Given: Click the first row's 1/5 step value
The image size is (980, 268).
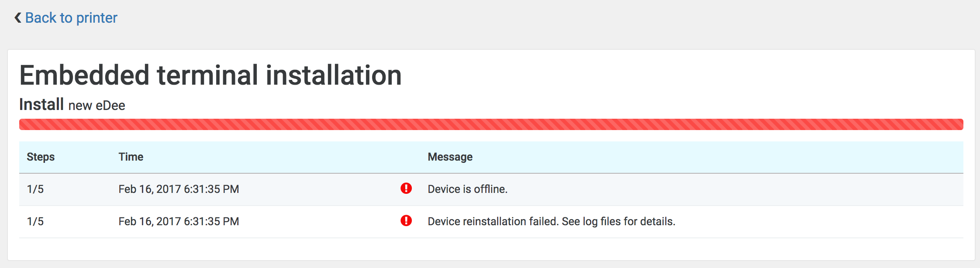Looking at the screenshot, I should tap(35, 189).
